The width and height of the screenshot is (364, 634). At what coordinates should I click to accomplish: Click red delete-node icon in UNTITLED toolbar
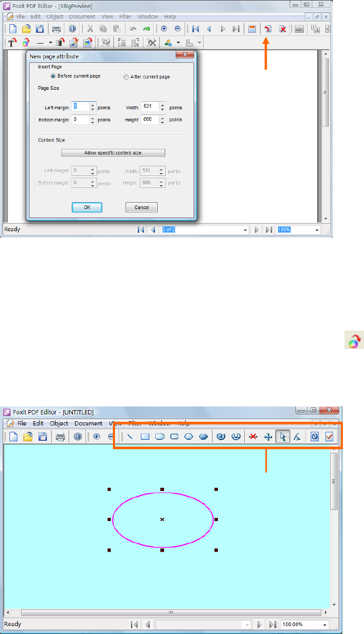pos(253,437)
